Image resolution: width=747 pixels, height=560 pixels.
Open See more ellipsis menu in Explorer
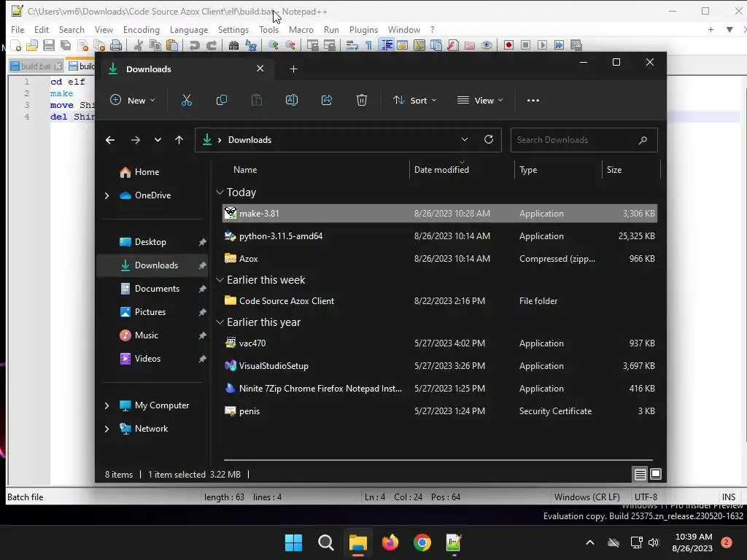533,101
